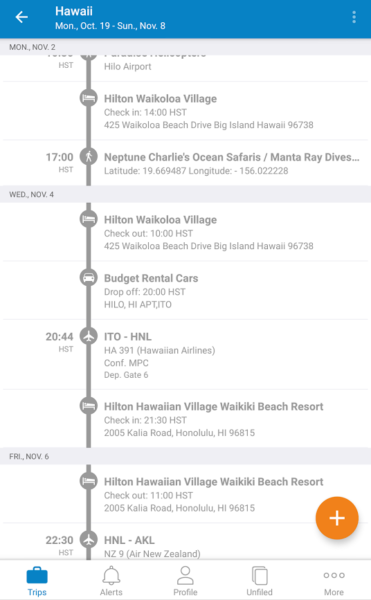Open Hilton Hawaiian Village check out entry
Image resolution: width=371 pixels, height=600 pixels.
pos(186,494)
